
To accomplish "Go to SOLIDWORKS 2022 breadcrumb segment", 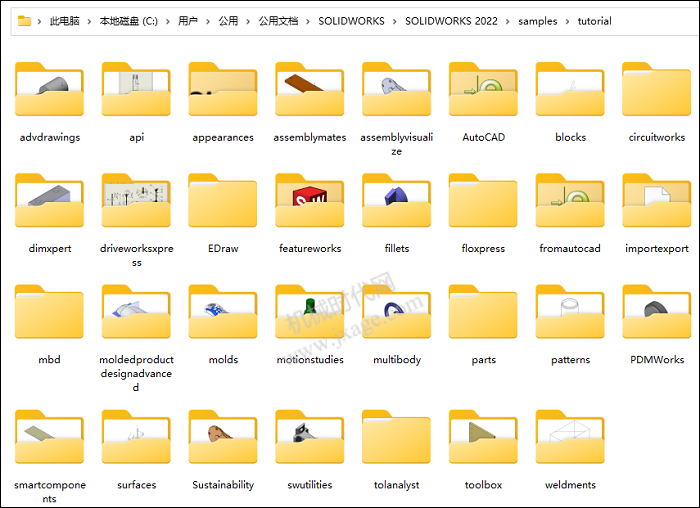I will [451, 21].
